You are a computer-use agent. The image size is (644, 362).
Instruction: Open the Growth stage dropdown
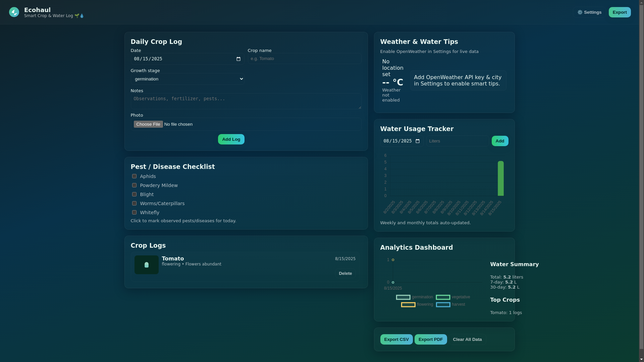tap(187, 79)
